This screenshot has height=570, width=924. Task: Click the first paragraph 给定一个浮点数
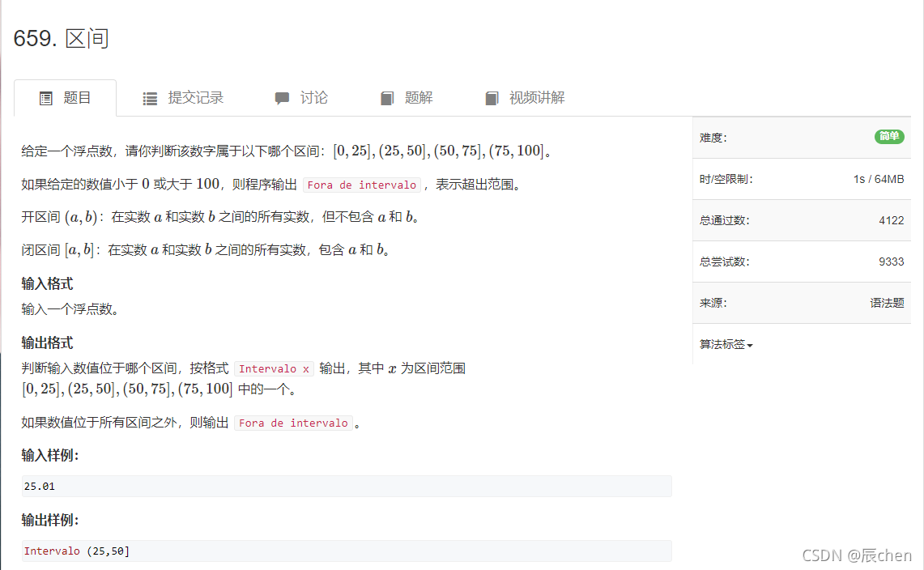(287, 151)
